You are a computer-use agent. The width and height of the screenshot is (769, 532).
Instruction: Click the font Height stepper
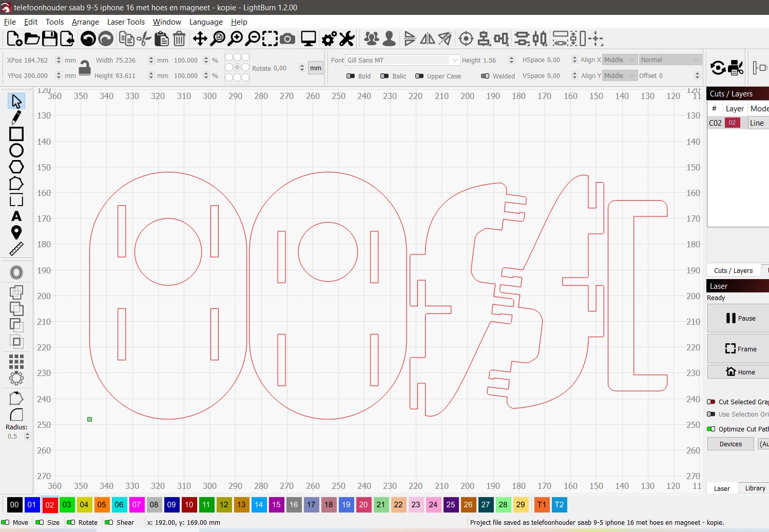(x=511, y=60)
